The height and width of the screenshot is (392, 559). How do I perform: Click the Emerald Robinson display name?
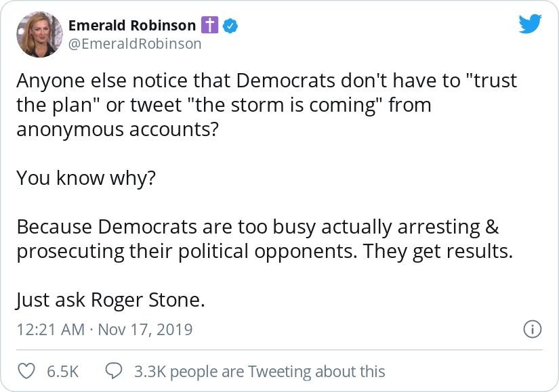pyautogui.click(x=132, y=26)
